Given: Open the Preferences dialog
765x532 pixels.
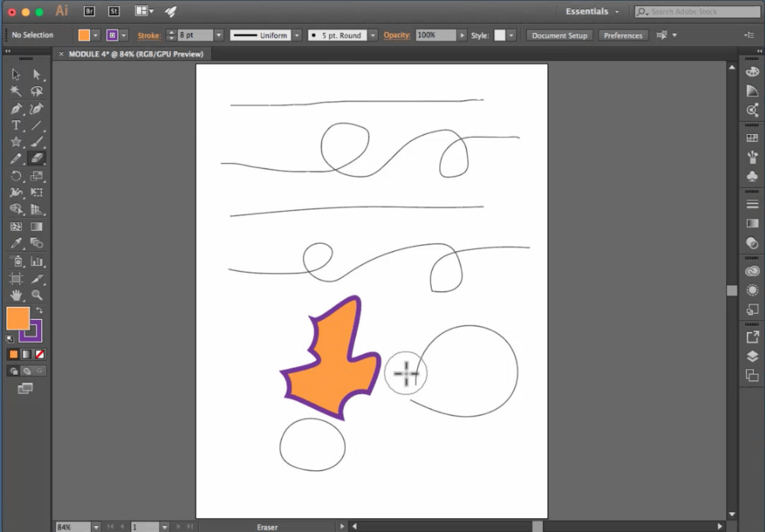Looking at the screenshot, I should tap(623, 35).
